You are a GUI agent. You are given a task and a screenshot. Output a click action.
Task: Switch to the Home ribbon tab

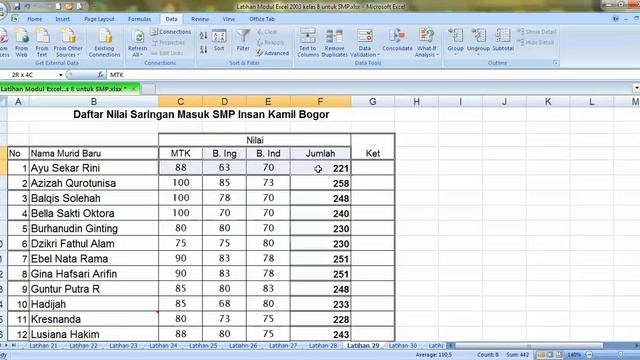[x=35, y=19]
